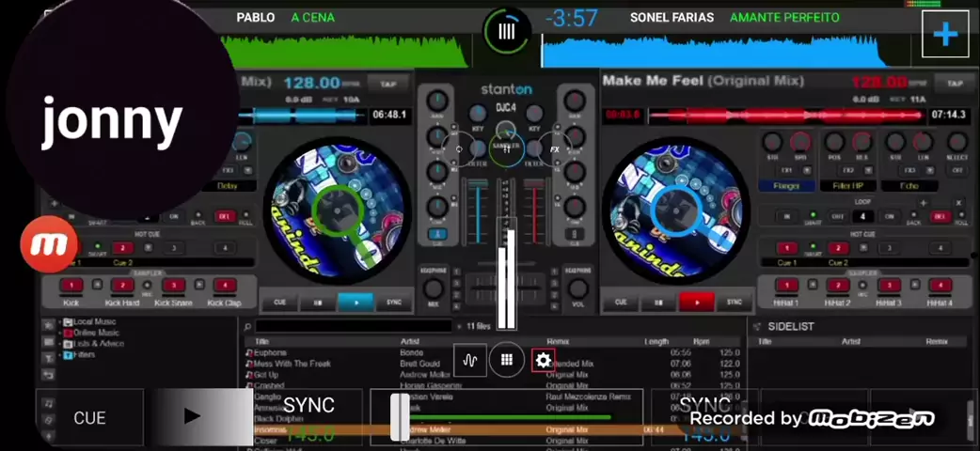Tap the blue plus add-track button

[x=944, y=35]
